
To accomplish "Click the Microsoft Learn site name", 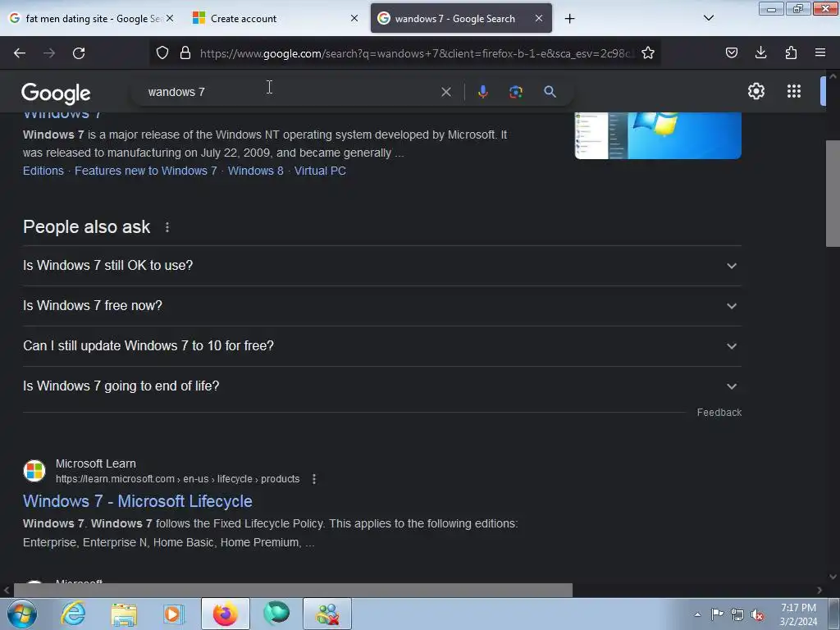I will [96, 464].
